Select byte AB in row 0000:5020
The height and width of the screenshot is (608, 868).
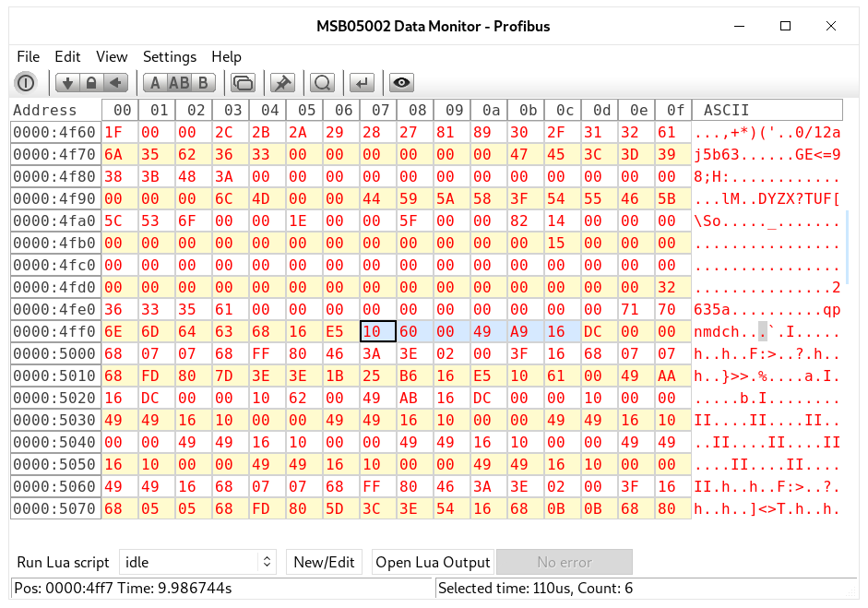(415, 399)
